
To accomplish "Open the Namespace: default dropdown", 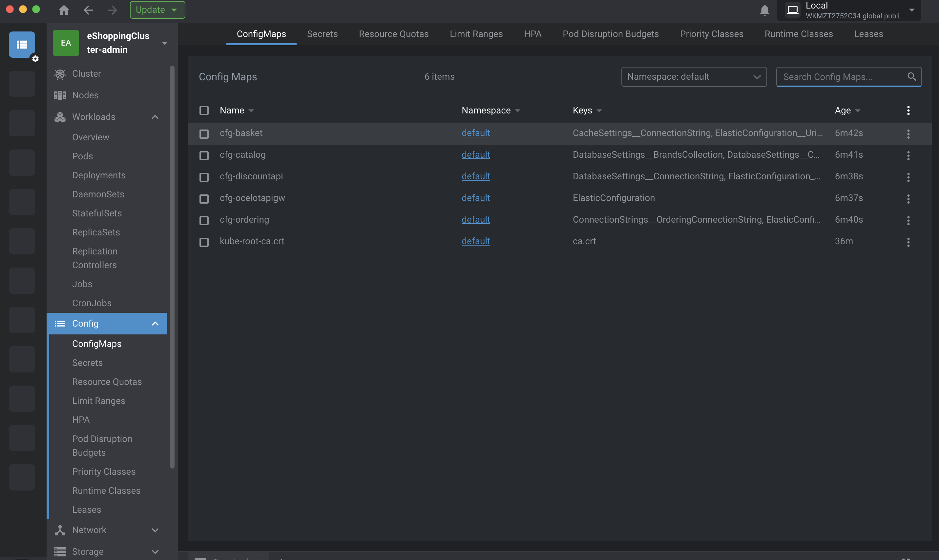I will (694, 77).
